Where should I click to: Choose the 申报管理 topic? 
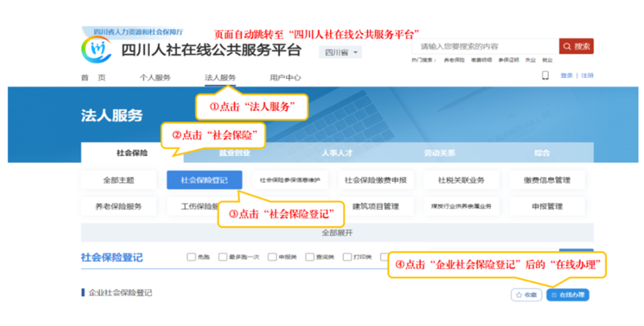[x=547, y=207]
